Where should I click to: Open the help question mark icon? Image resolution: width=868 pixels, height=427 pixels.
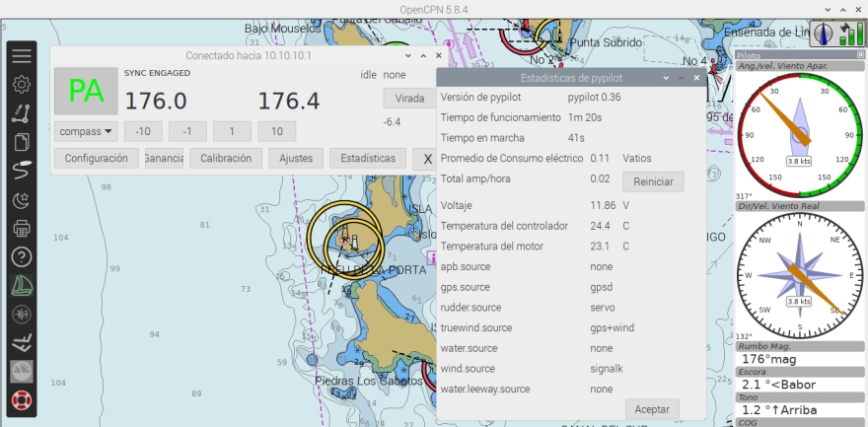click(21, 257)
